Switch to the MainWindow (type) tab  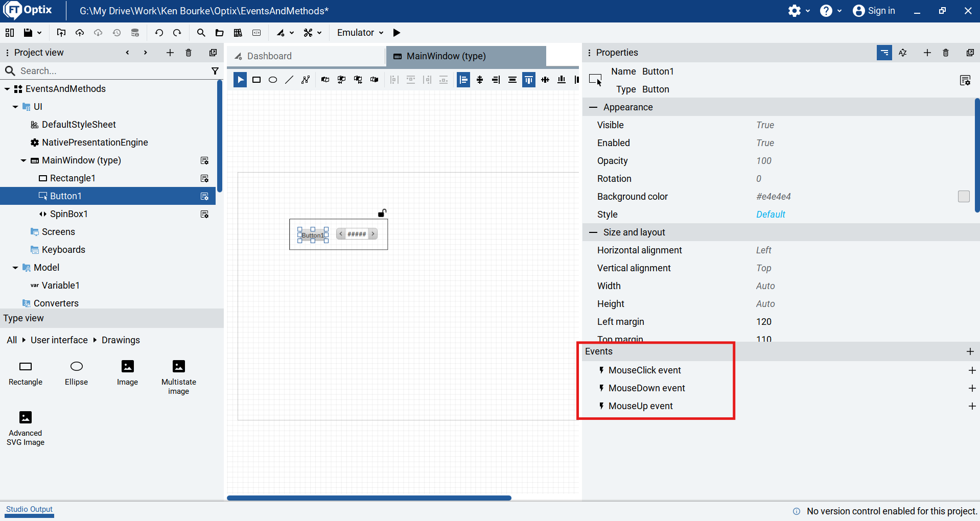pos(466,56)
